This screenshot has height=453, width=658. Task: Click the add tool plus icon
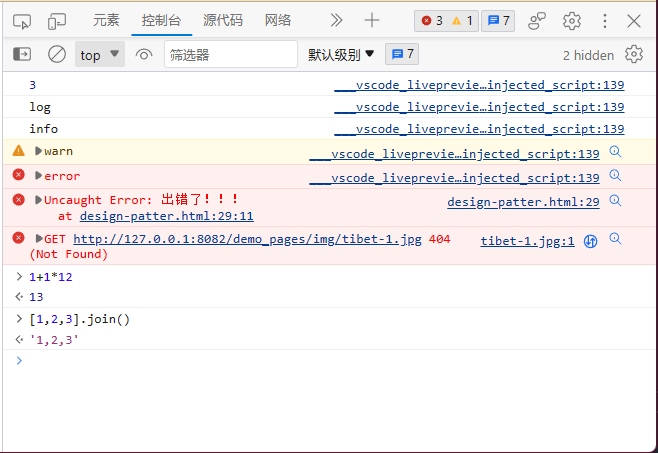(x=372, y=20)
